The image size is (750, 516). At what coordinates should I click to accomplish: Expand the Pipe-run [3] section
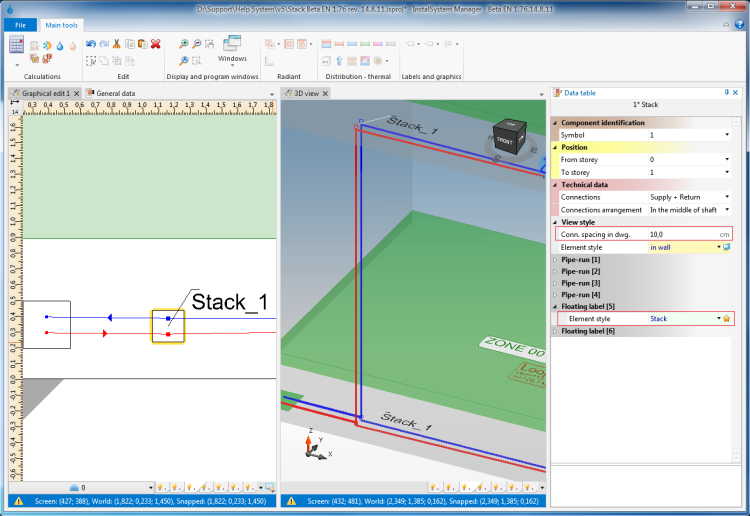click(x=555, y=283)
